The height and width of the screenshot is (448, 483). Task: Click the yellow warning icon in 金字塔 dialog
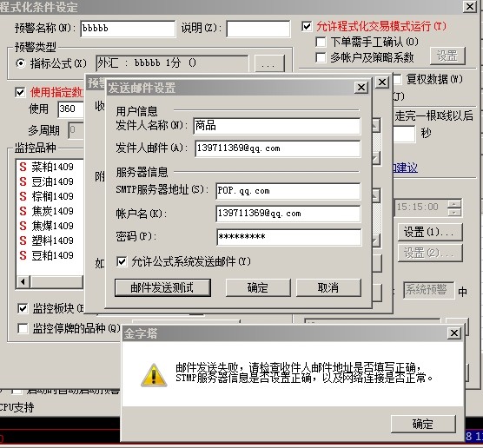point(154,375)
